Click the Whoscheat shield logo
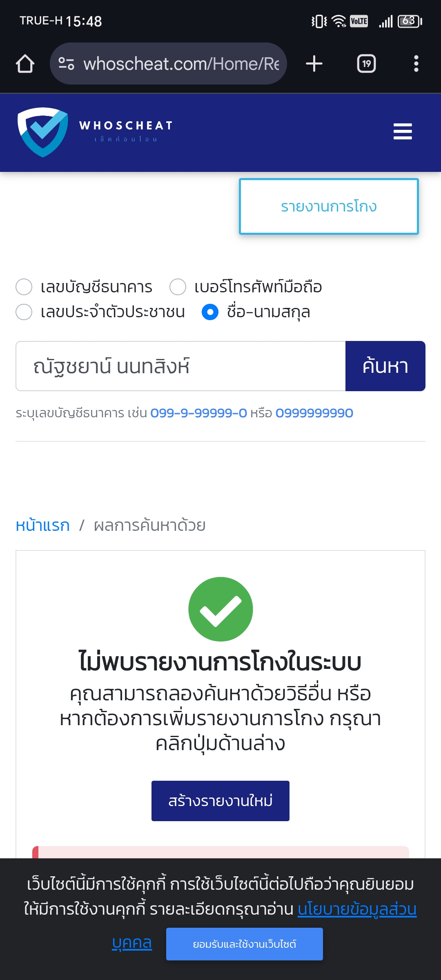This screenshot has width=441, height=980. [x=43, y=132]
